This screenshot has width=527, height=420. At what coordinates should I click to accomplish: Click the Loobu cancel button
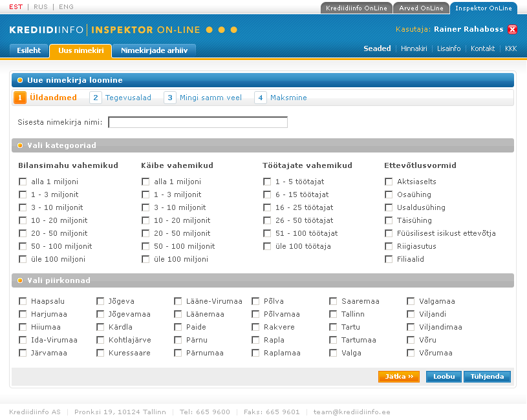(444, 377)
